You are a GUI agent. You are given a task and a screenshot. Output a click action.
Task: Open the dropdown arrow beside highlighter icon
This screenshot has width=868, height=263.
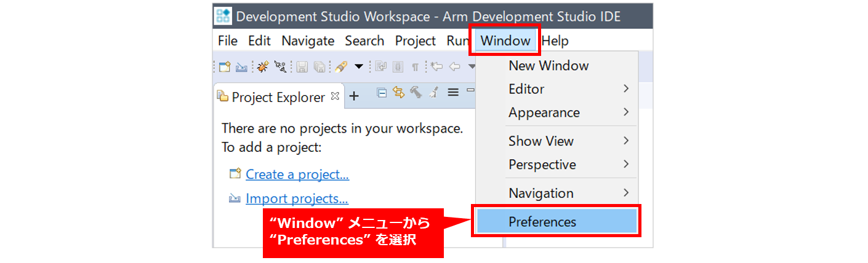[x=359, y=66]
